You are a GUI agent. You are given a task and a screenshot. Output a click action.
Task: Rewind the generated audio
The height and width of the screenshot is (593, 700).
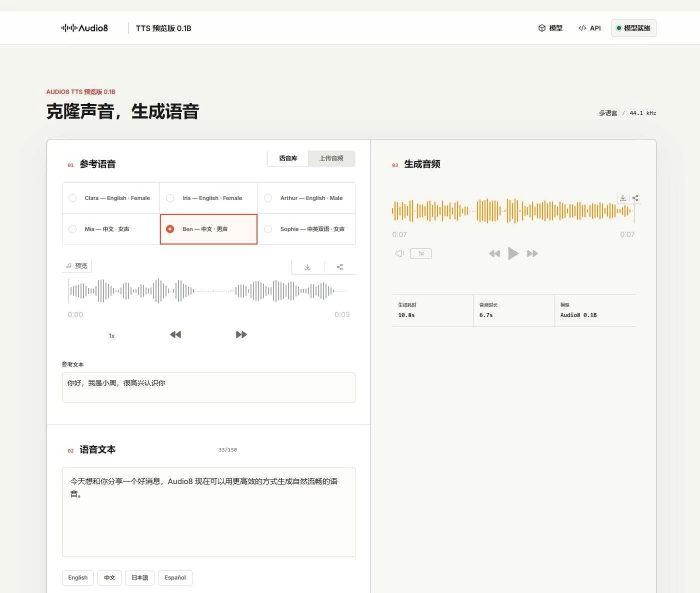494,253
